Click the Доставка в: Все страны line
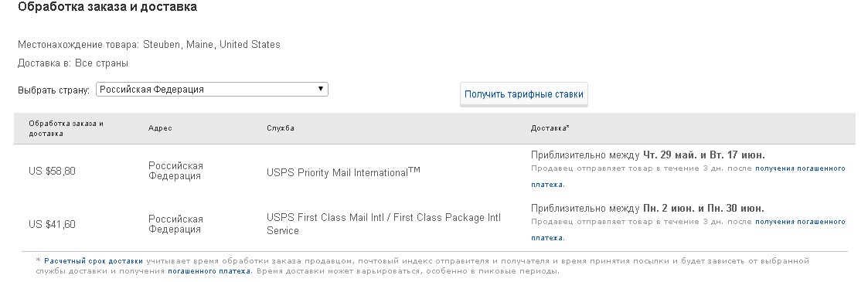 click(73, 63)
